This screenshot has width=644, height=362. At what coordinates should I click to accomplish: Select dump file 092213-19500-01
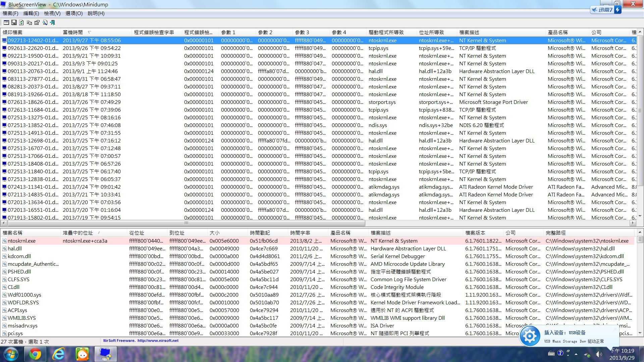click(319, 56)
